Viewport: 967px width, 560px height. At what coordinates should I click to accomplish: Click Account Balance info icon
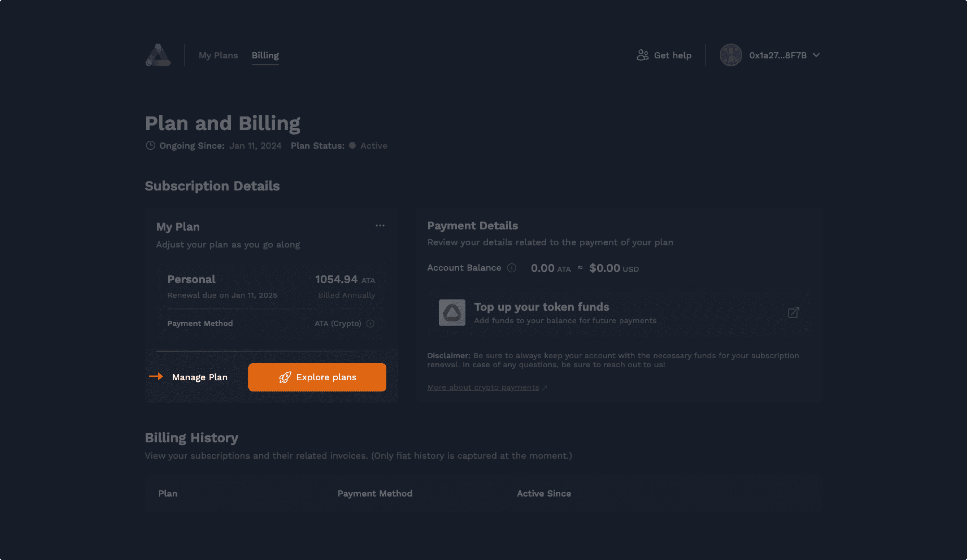511,268
